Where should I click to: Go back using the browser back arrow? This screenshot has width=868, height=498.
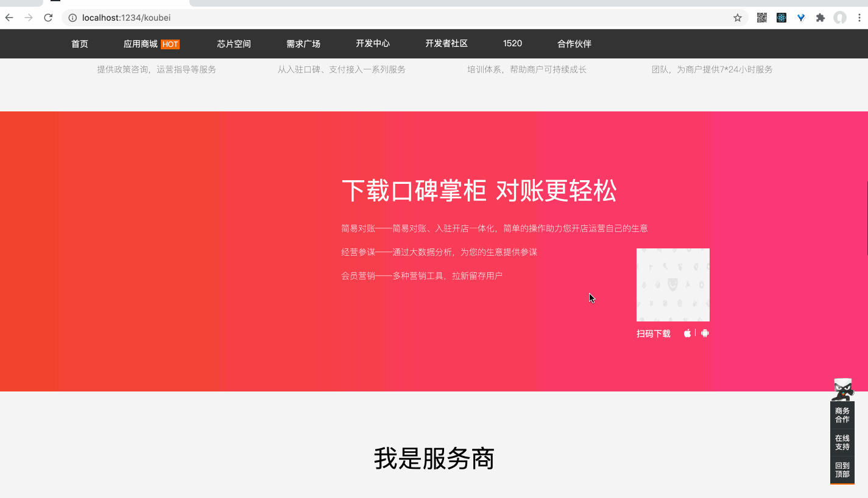(9, 18)
